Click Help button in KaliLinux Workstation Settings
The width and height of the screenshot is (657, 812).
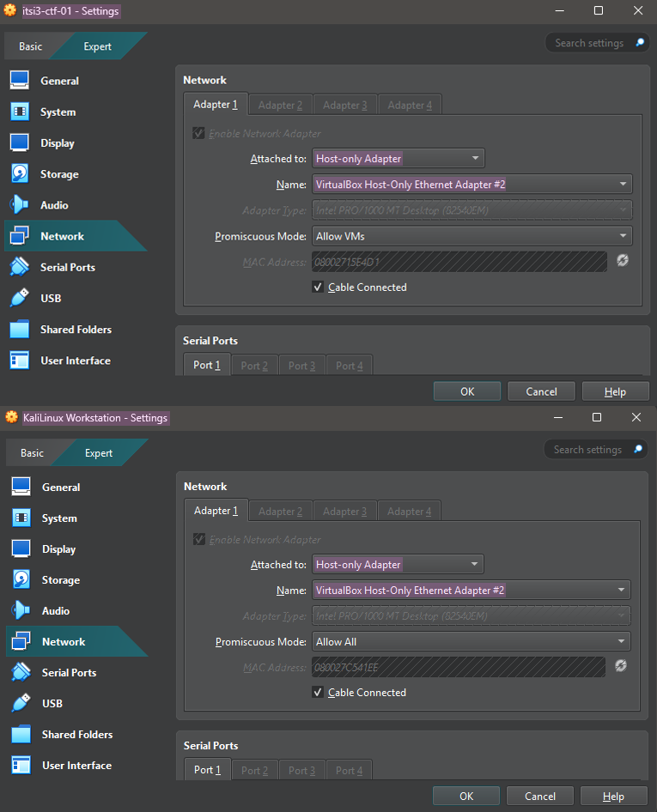[x=614, y=796]
